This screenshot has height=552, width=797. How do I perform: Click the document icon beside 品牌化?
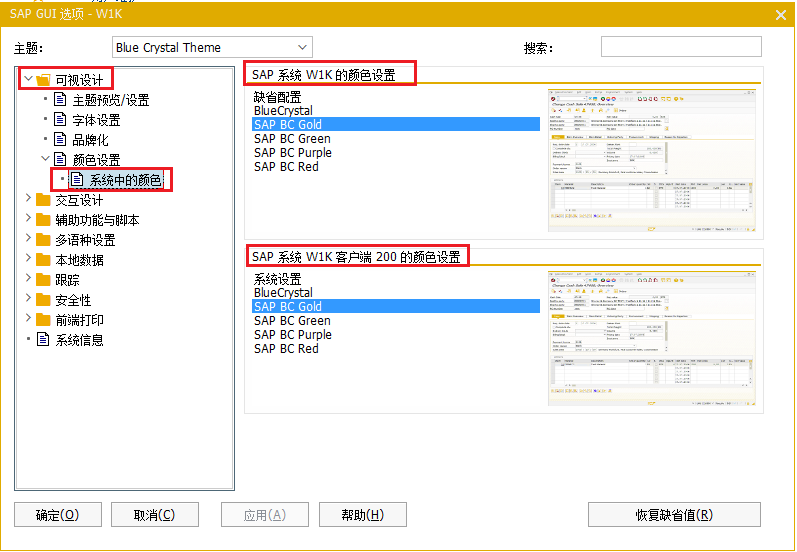pos(60,139)
